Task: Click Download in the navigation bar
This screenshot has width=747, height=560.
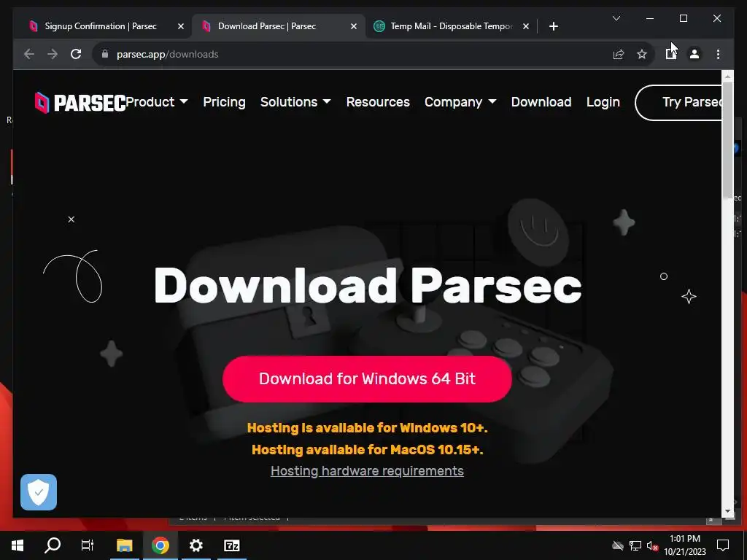Action: tap(541, 102)
